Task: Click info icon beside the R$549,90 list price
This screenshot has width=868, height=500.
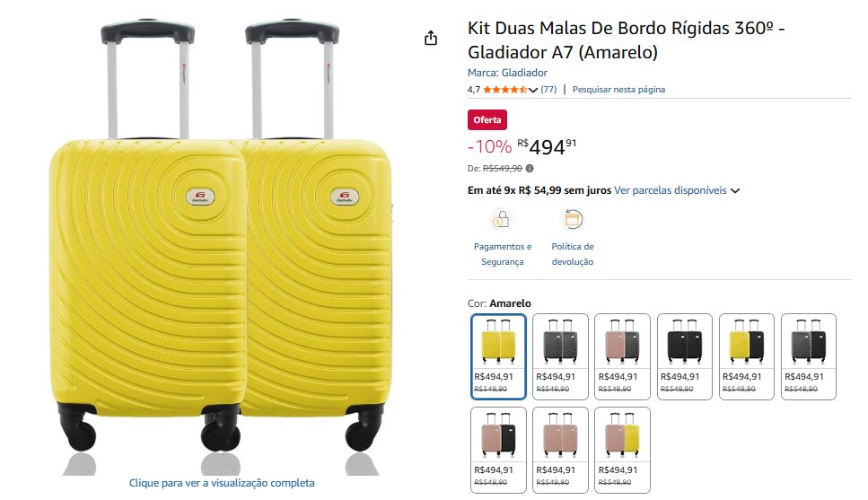Action: click(x=530, y=168)
